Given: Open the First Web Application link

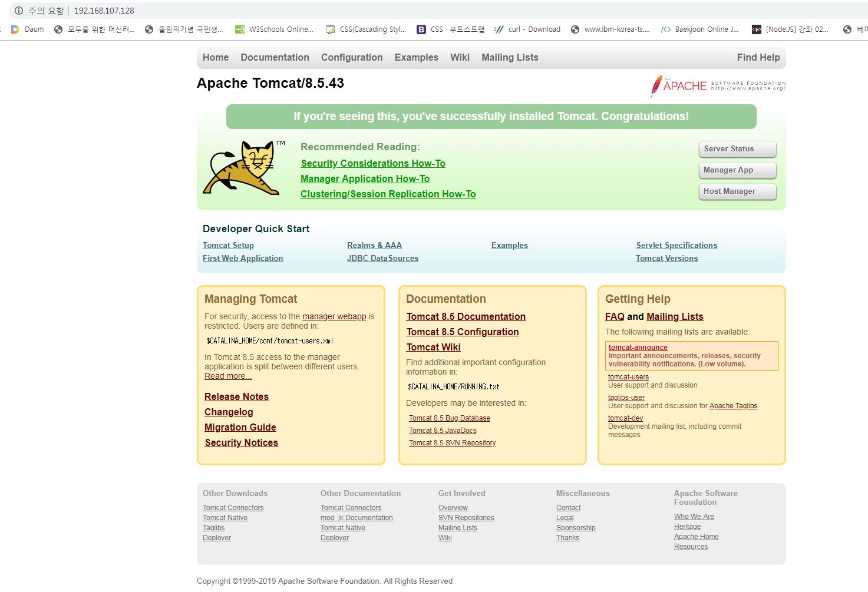Looking at the screenshot, I should coord(243,259).
